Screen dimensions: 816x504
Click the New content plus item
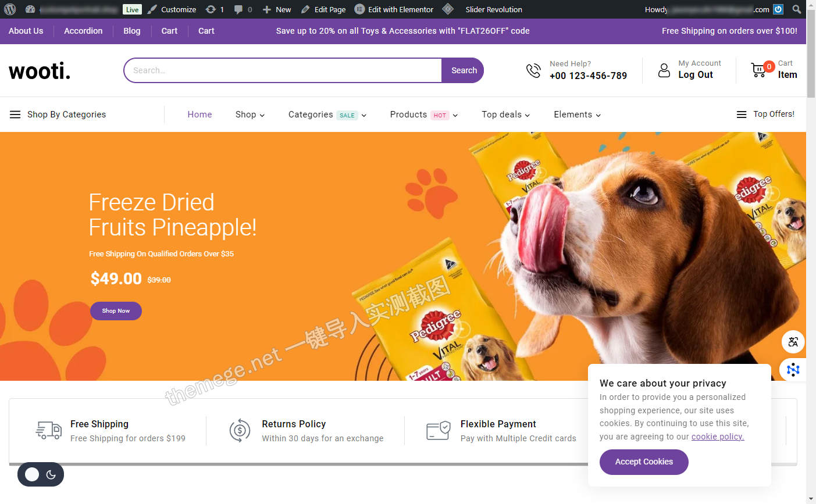click(x=276, y=9)
